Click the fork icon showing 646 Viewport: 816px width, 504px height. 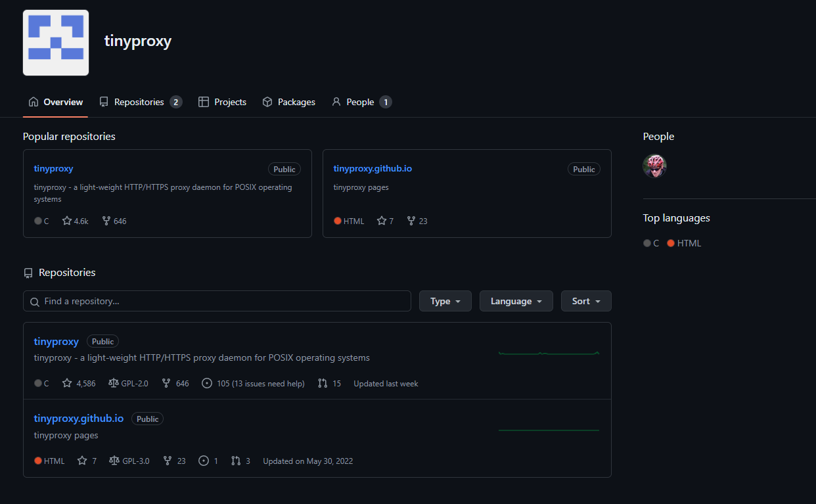click(165, 383)
